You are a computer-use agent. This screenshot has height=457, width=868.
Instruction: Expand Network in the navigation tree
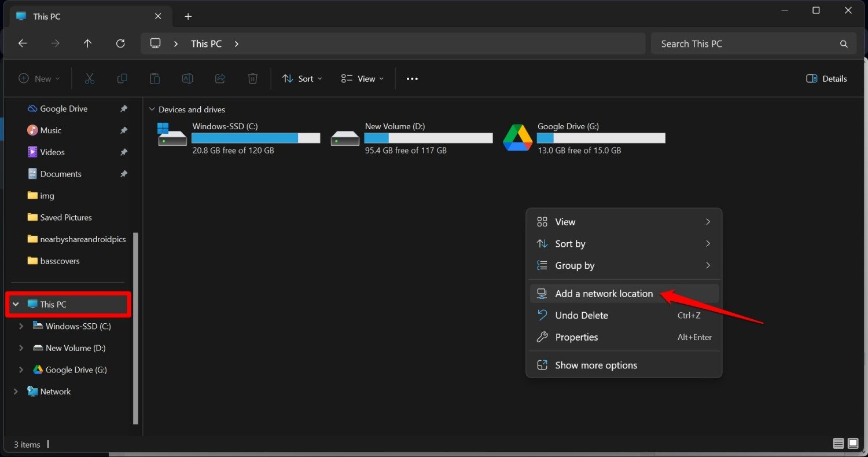tap(16, 392)
